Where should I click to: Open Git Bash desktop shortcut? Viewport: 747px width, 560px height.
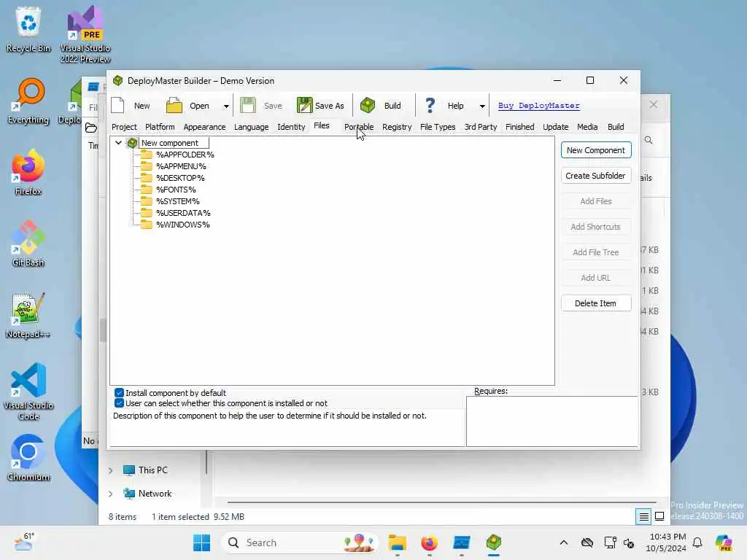28,244
